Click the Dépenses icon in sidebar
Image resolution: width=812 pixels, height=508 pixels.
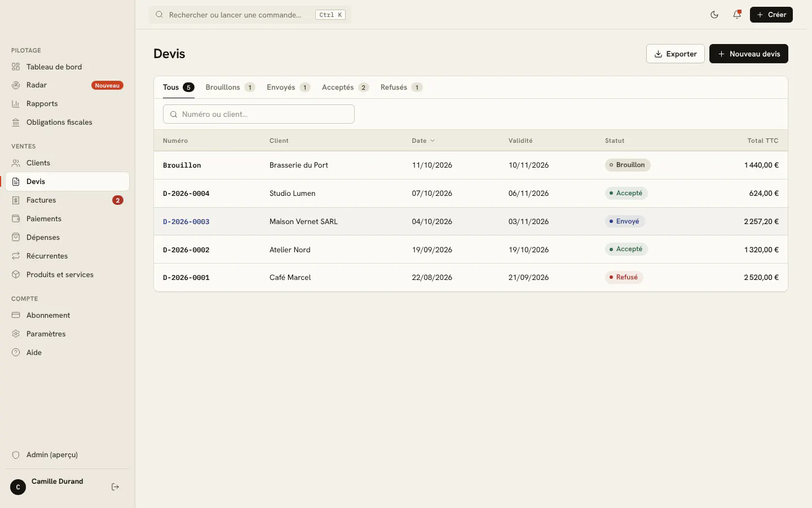[16, 238]
